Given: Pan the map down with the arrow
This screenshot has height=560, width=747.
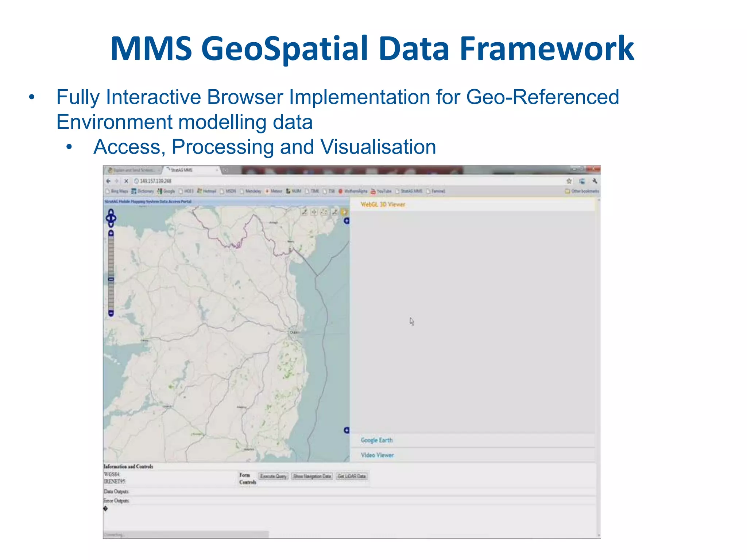Looking at the screenshot, I should click(111, 225).
